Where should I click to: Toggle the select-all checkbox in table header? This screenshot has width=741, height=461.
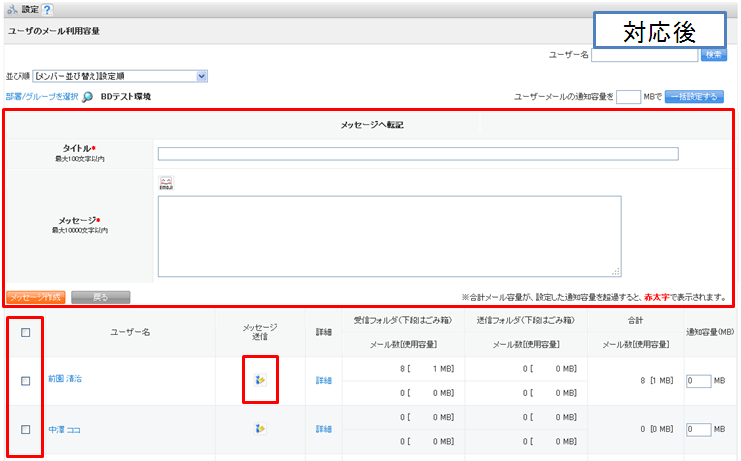[26, 332]
